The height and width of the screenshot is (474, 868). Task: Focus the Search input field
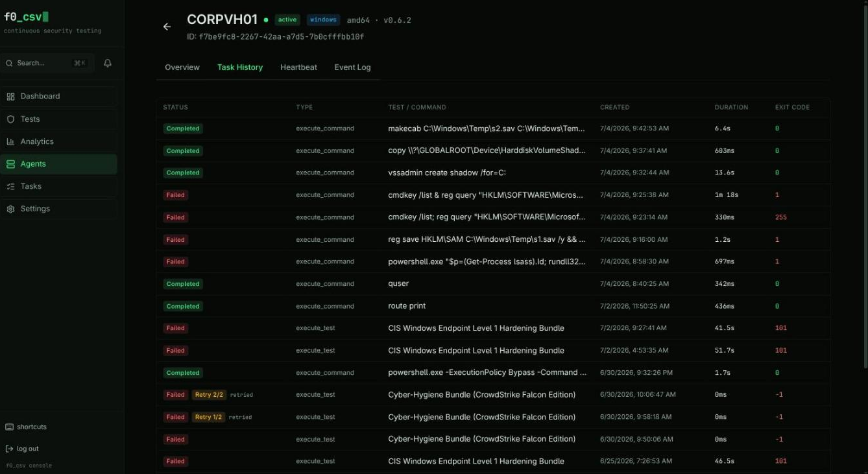47,63
